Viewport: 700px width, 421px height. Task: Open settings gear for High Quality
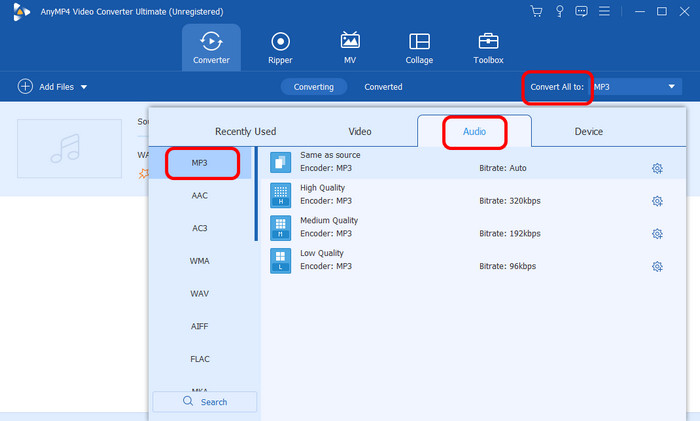[657, 201]
